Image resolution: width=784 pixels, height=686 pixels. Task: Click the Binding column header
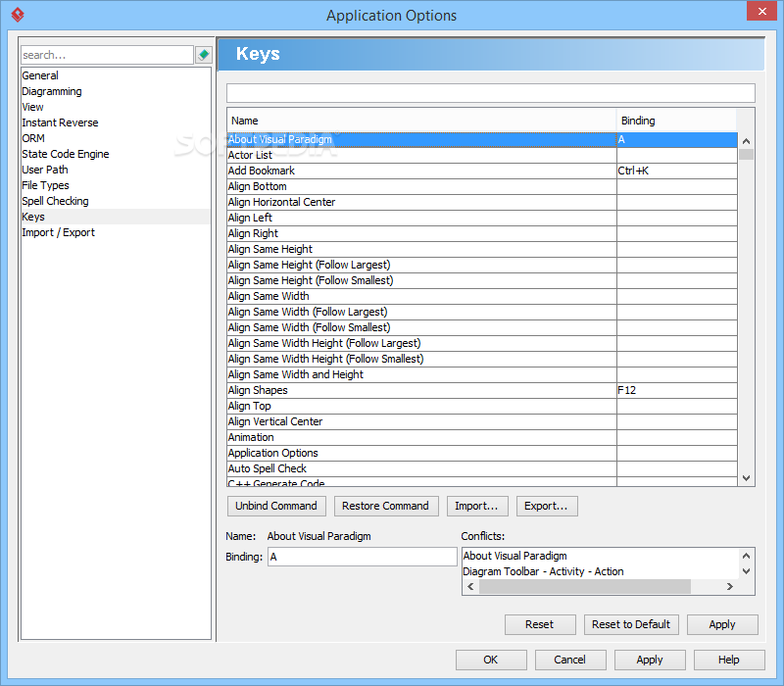click(x=676, y=121)
